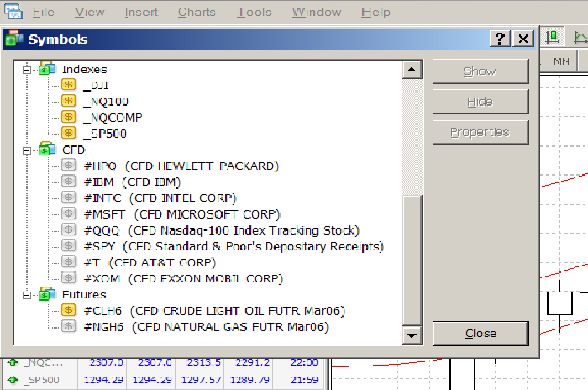Viewport: 588px width, 390px height.
Task: Select the _DJI label in tree
Action: [96, 86]
